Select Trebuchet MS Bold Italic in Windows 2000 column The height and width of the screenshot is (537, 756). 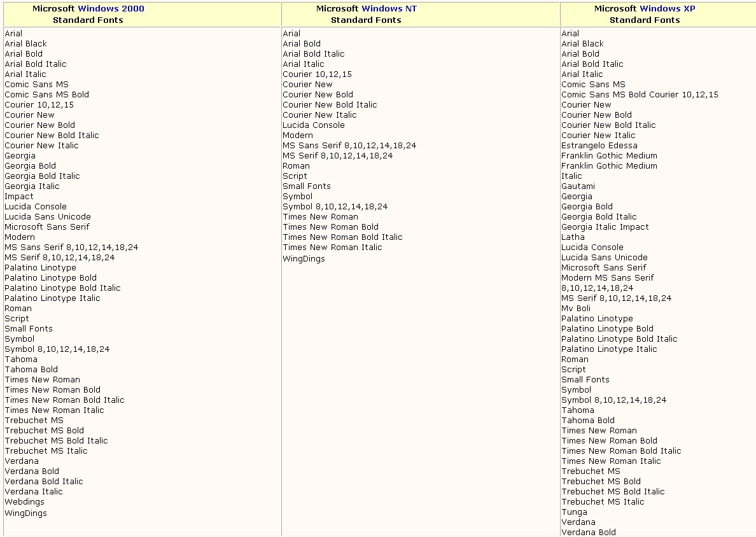[x=57, y=440]
